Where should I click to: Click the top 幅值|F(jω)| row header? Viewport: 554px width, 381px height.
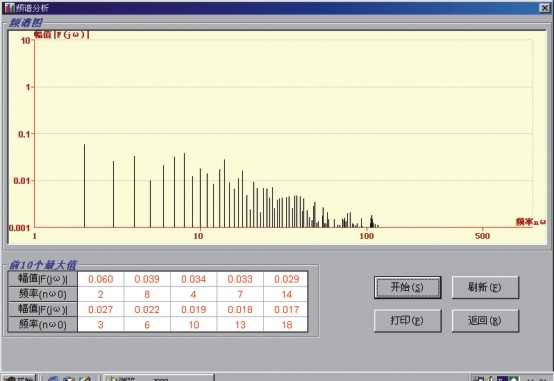pyautogui.click(x=42, y=279)
